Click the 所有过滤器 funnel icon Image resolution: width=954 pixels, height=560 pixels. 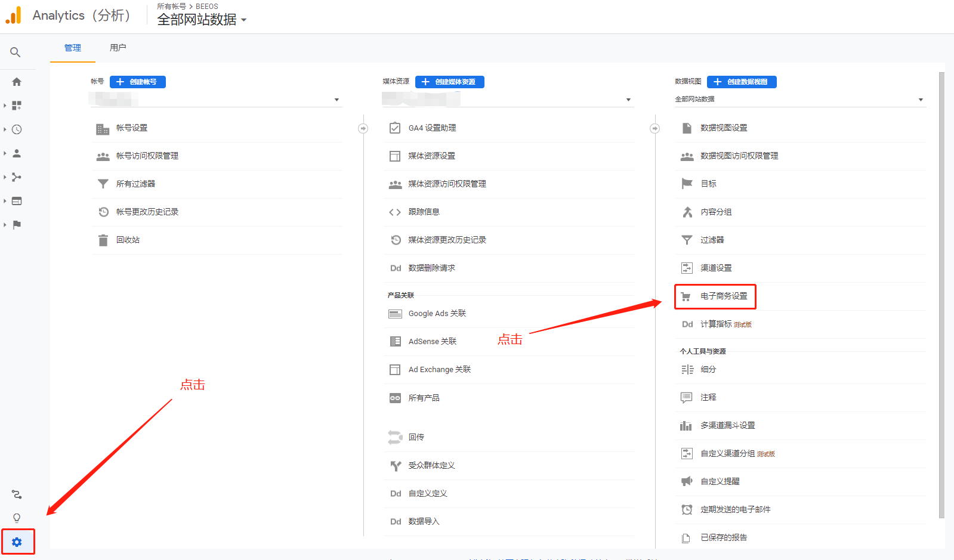coord(103,184)
